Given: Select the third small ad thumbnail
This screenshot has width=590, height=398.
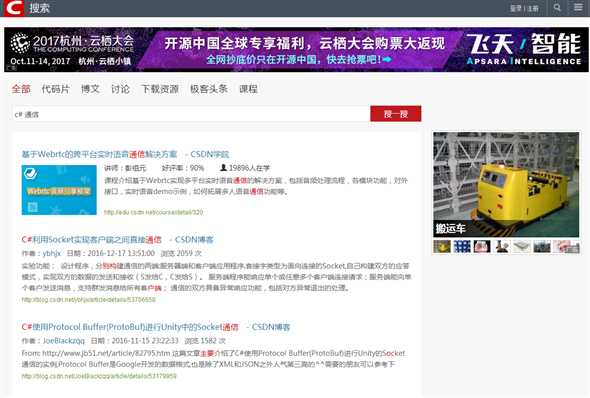Looking at the screenshot, I should [482, 246].
